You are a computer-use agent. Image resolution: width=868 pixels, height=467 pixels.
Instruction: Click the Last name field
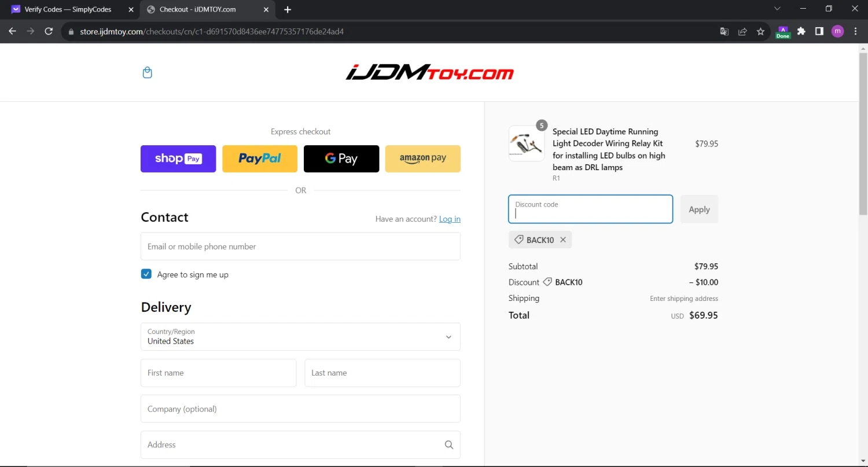point(382,373)
